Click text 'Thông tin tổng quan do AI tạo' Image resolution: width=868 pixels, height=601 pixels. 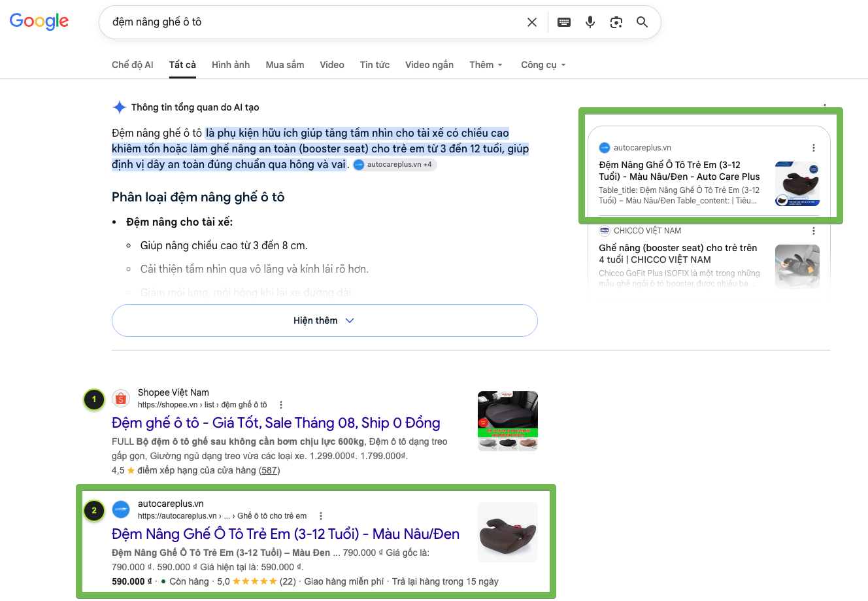click(x=195, y=107)
